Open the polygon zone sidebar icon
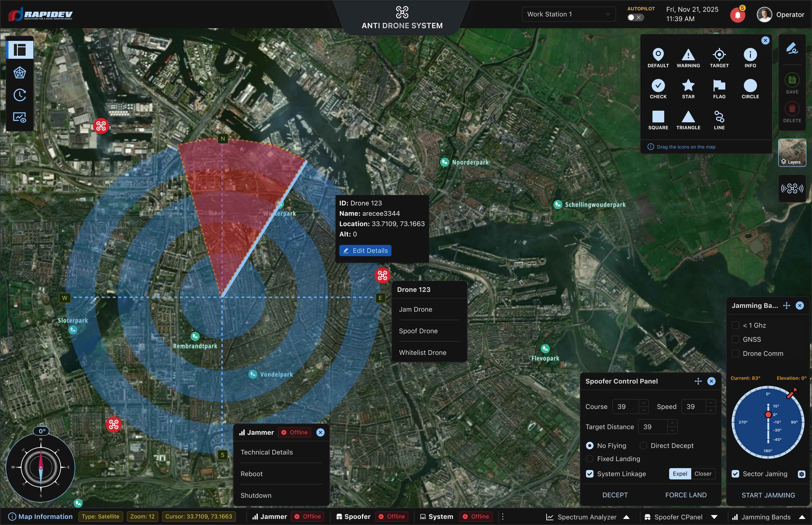 [20, 73]
